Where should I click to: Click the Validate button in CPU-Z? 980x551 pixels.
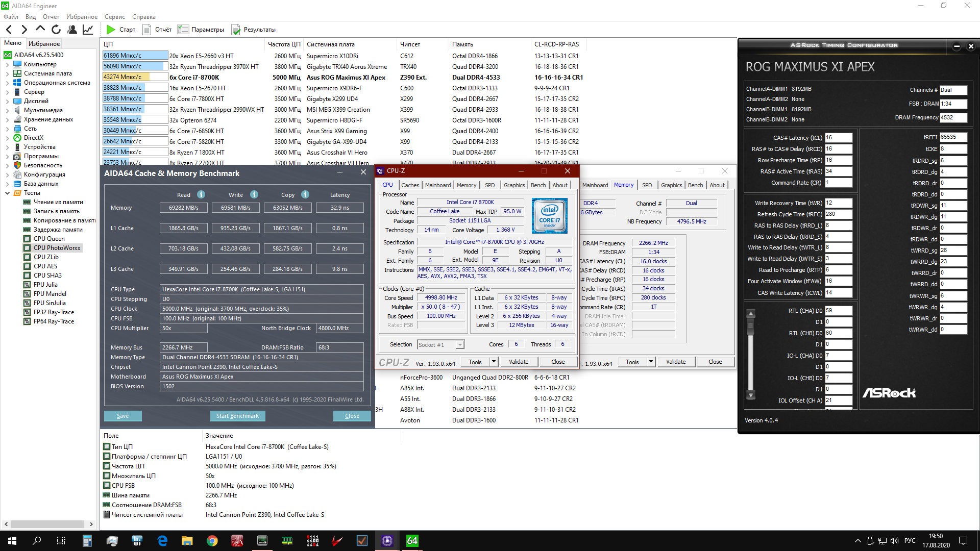pyautogui.click(x=519, y=362)
